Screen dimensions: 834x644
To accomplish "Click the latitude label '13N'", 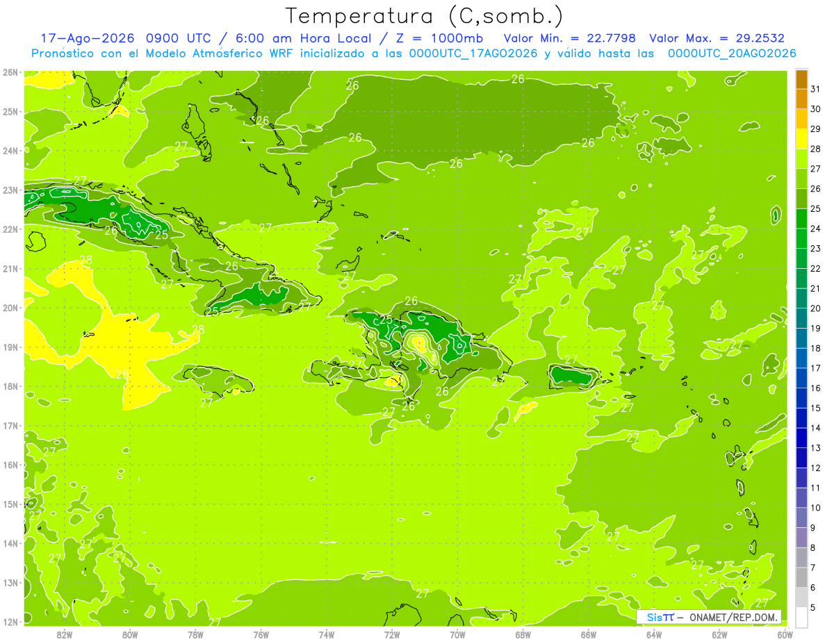I will (x=10, y=583).
